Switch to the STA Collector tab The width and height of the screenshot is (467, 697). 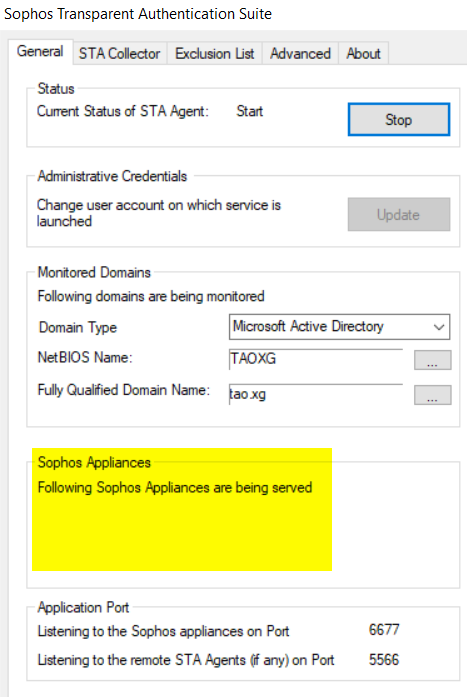tap(120, 53)
